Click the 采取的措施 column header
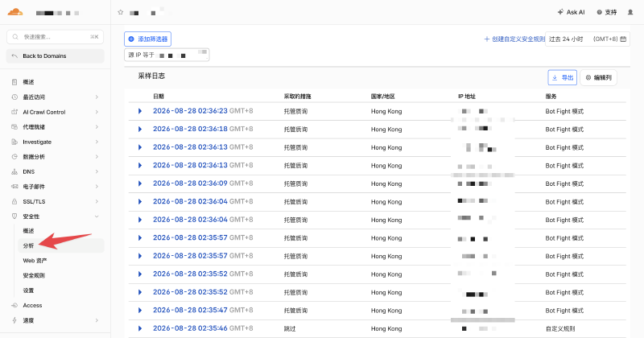Screen dimensions: 644x338 point(297,96)
